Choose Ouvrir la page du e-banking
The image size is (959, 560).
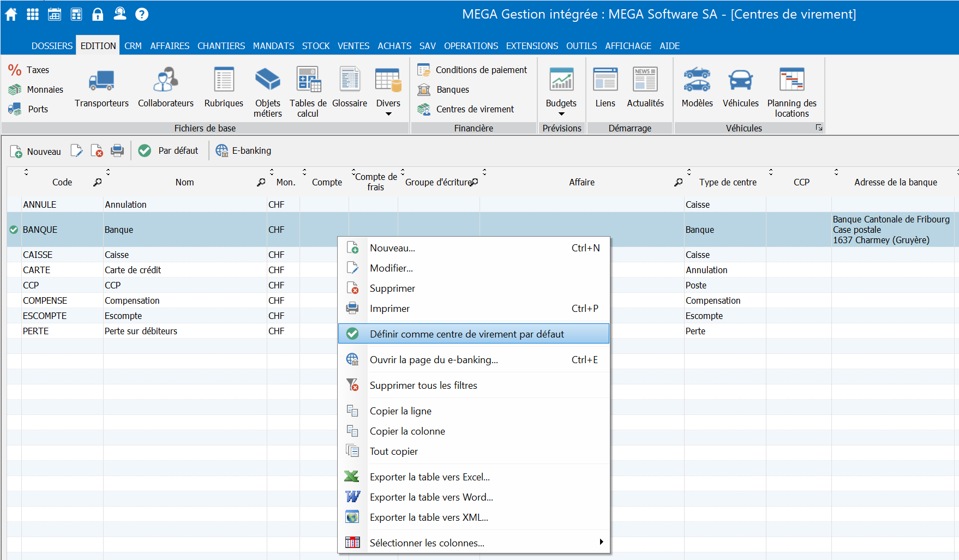[x=473, y=359]
